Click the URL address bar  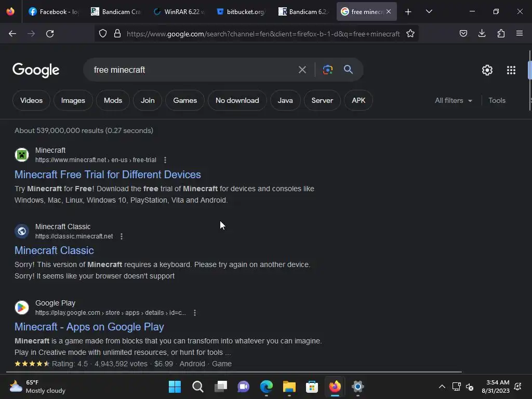tap(263, 34)
